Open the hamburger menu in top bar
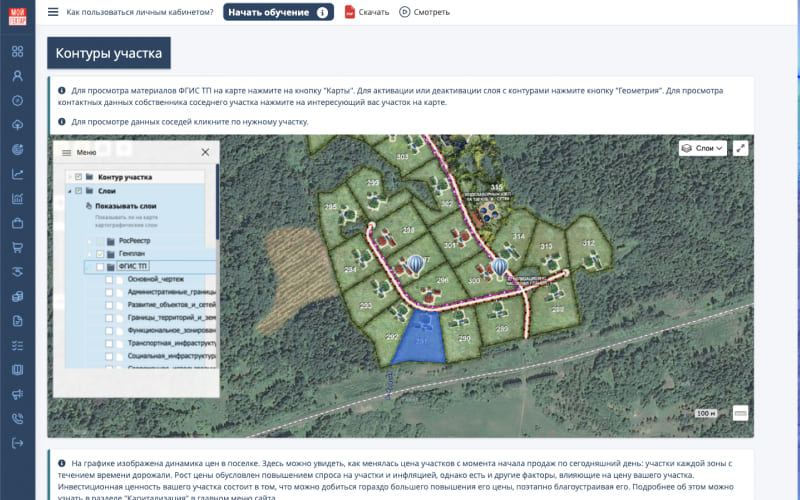This screenshot has width=800, height=500. tap(53, 12)
